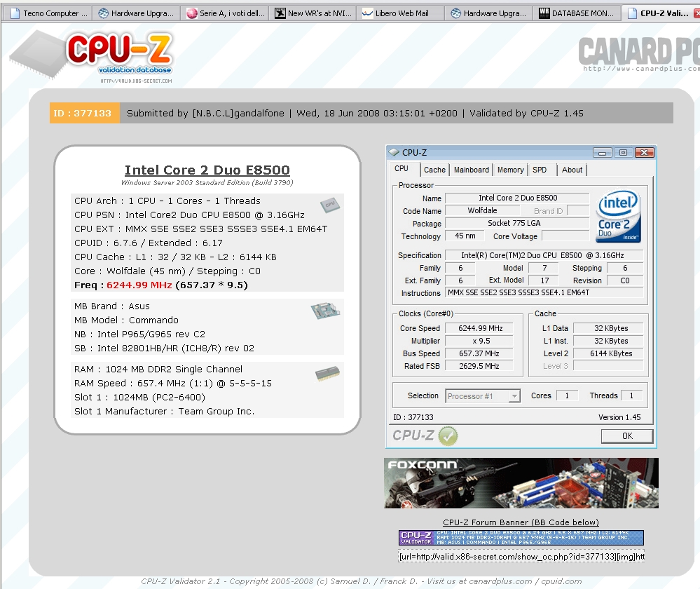Click the CPU-Z validation database logo
The height and width of the screenshot is (589, 700).
click(92, 56)
